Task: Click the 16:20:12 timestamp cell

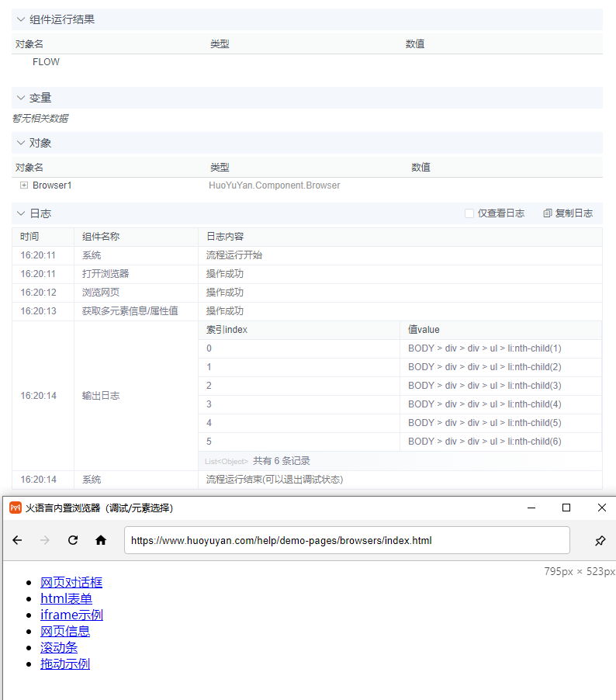Action: tap(43, 293)
